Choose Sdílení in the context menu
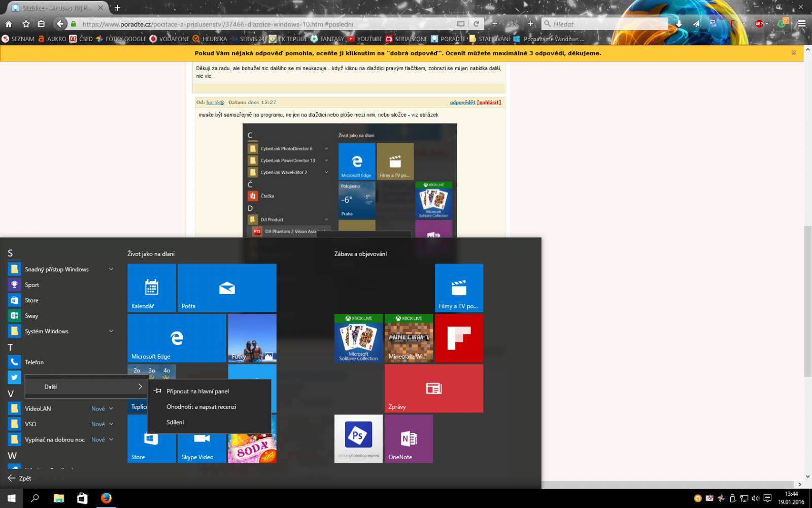 [209, 422]
